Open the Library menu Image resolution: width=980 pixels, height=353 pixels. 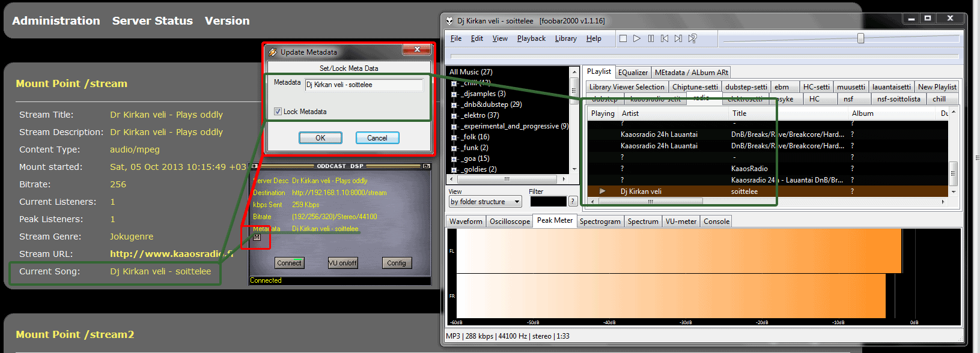click(566, 38)
